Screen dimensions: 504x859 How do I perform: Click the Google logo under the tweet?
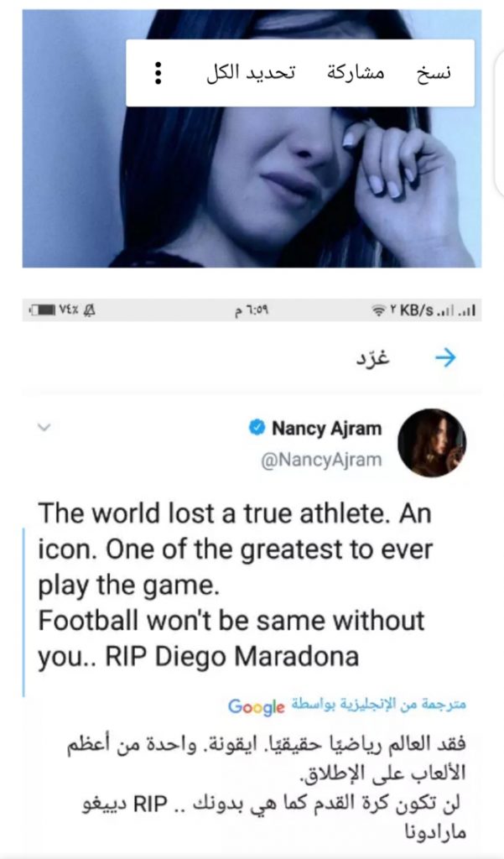(x=257, y=707)
